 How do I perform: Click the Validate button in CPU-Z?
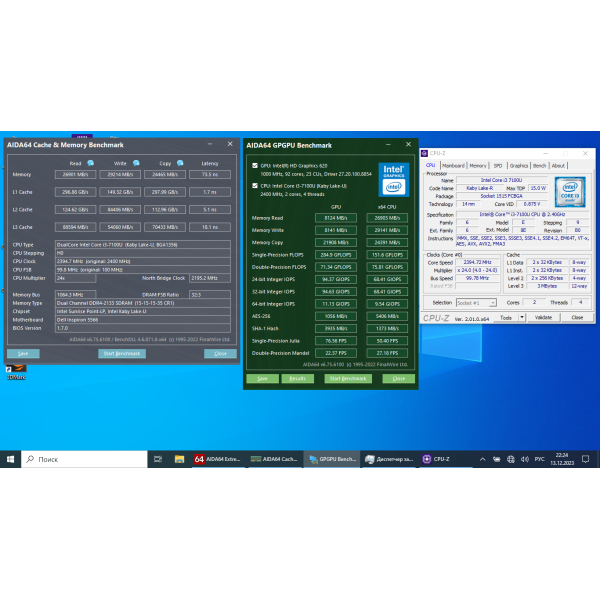point(543,318)
